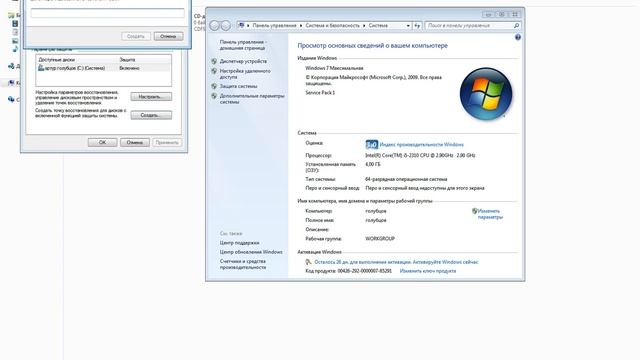Click the OK button

click(x=102, y=142)
